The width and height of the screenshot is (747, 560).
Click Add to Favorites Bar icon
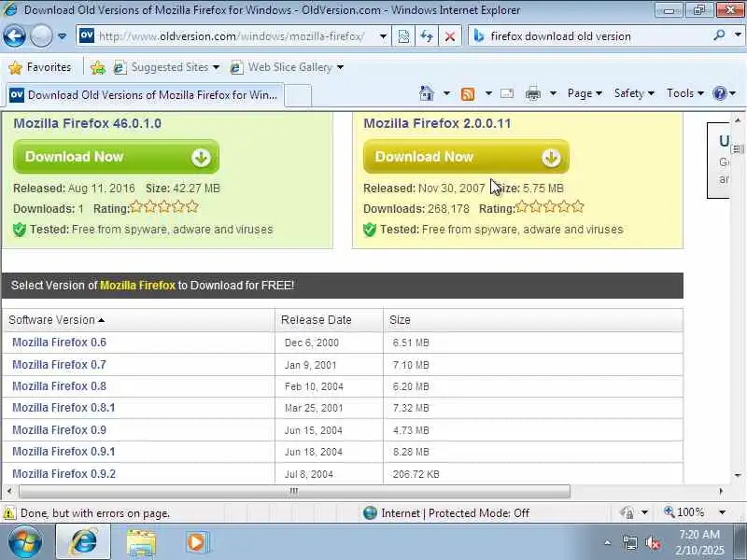coord(98,67)
